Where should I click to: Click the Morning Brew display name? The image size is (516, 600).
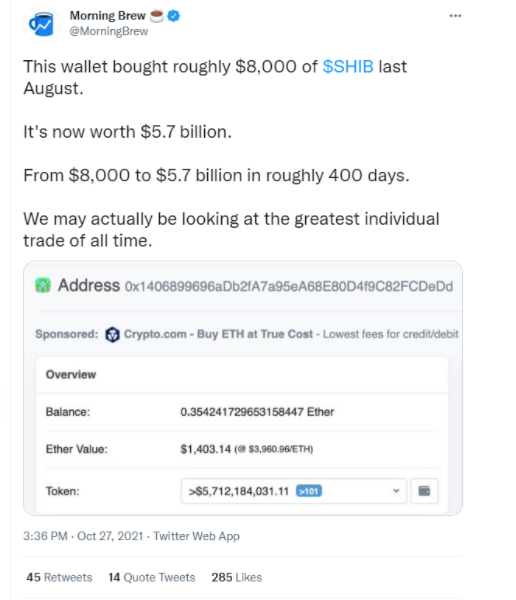click(x=108, y=16)
